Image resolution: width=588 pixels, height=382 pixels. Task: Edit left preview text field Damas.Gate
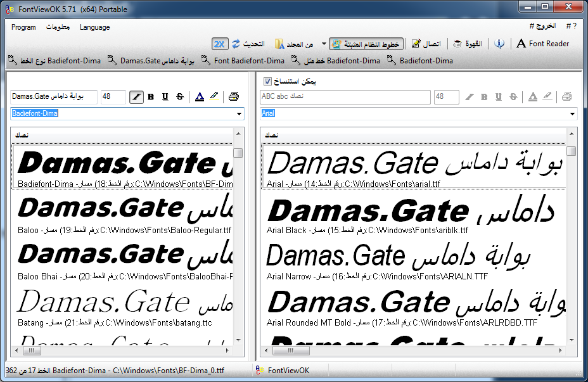click(x=54, y=97)
